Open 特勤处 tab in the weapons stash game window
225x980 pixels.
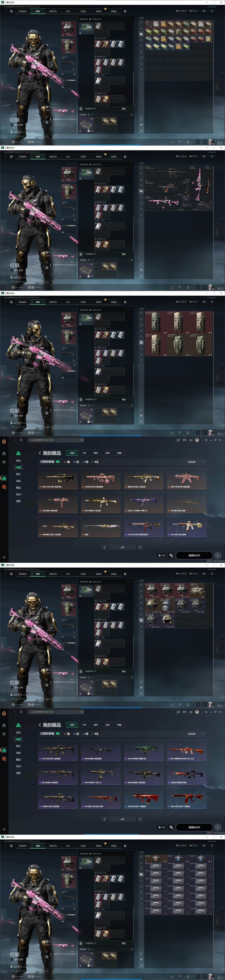tap(99, 157)
